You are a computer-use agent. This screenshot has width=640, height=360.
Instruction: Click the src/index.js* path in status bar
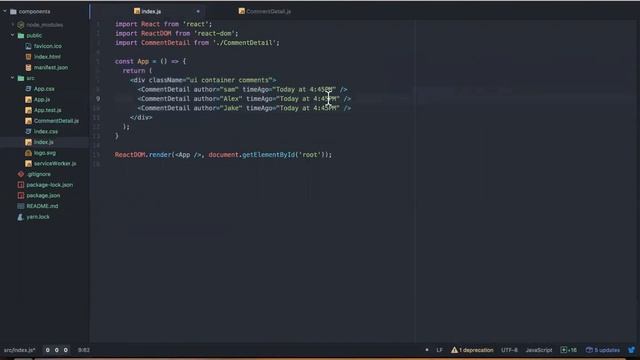tap(20, 350)
